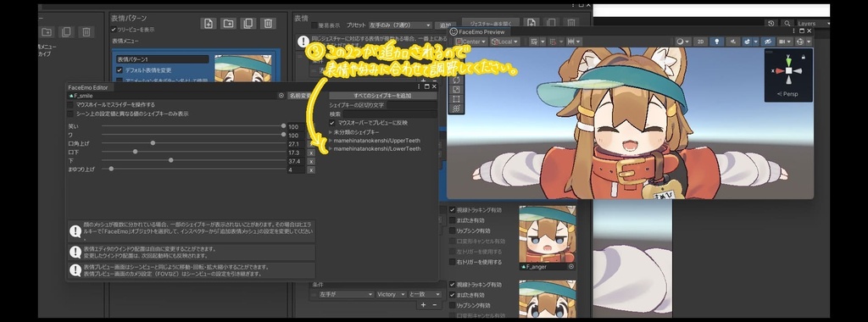Click the leftmost panel's duplicate icon
Screen dimensions: 868x322
pos(66,32)
